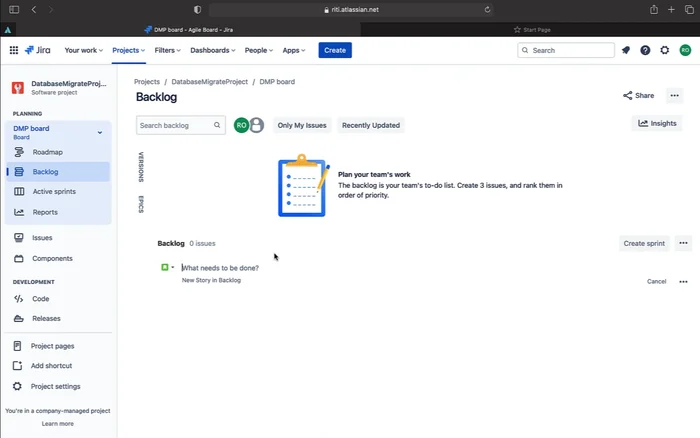Filter backlog by unassigned avatar
Viewport: 700px width, 438px height.
click(x=256, y=125)
